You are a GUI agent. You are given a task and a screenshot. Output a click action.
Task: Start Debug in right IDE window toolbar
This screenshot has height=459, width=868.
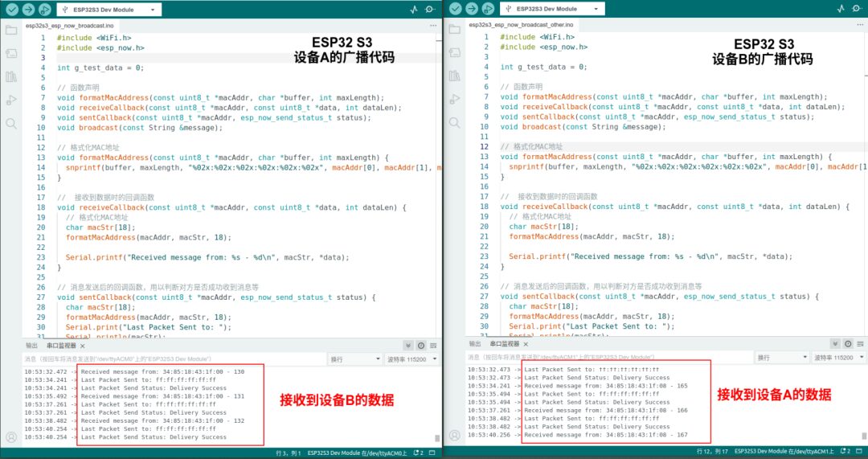click(489, 9)
